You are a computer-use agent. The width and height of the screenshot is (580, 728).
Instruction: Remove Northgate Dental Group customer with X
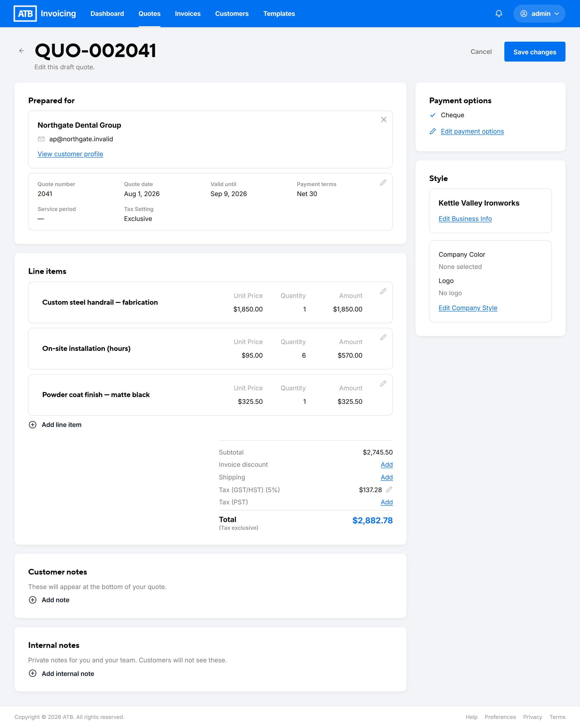coord(384,120)
